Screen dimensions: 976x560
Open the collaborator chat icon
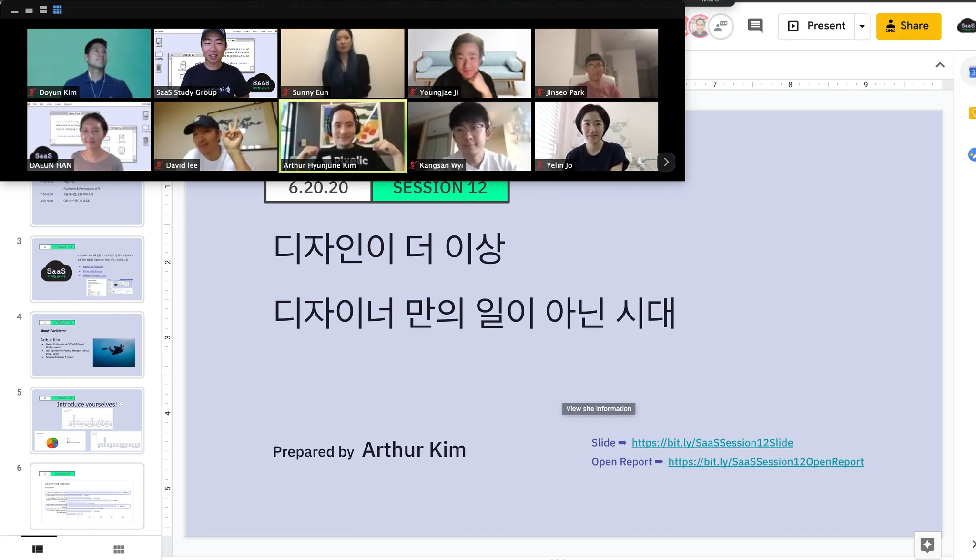[x=721, y=26]
